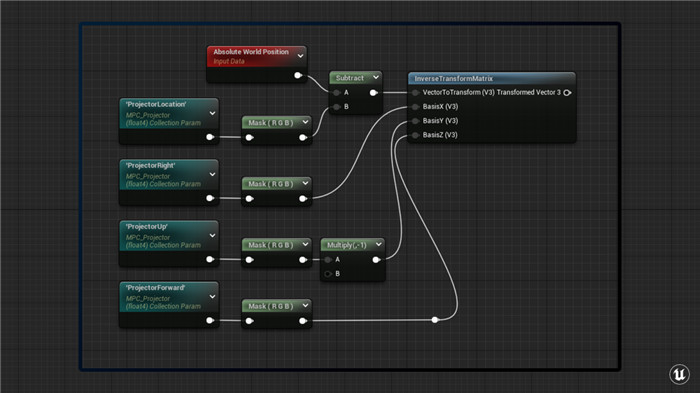Click the 'ProjectorForward' output pin
The width and height of the screenshot is (700, 393).
210,320
